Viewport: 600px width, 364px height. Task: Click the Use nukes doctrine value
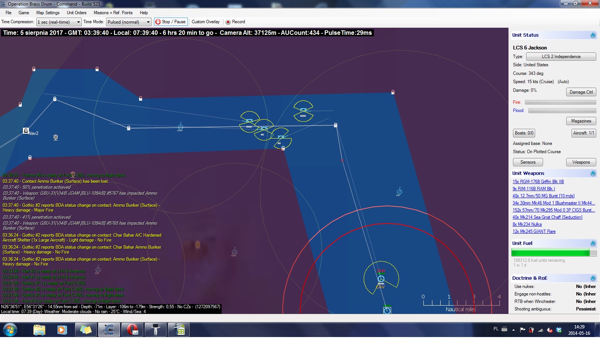pyautogui.click(x=586, y=286)
